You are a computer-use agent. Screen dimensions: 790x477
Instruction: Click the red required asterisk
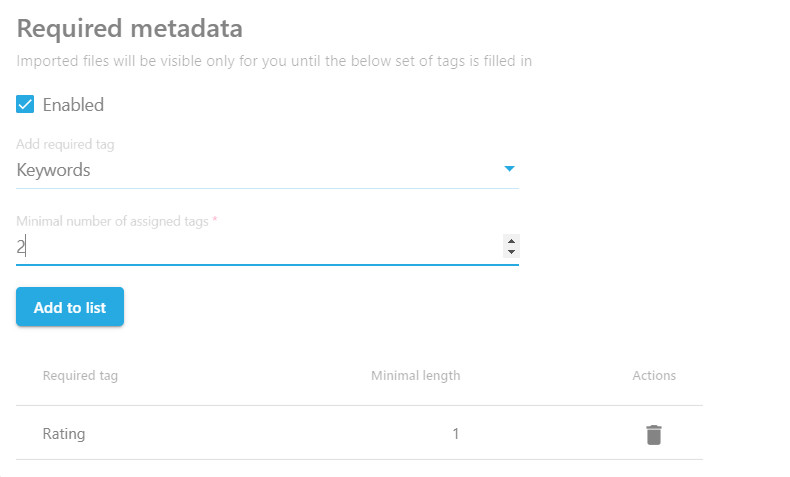(214, 221)
